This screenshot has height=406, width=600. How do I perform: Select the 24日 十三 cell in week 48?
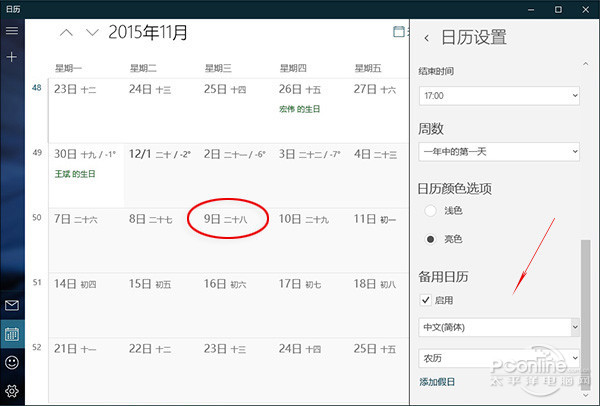click(161, 111)
